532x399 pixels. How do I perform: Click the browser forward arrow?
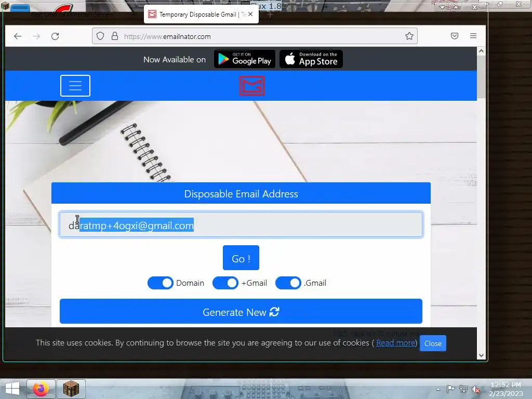pos(36,36)
